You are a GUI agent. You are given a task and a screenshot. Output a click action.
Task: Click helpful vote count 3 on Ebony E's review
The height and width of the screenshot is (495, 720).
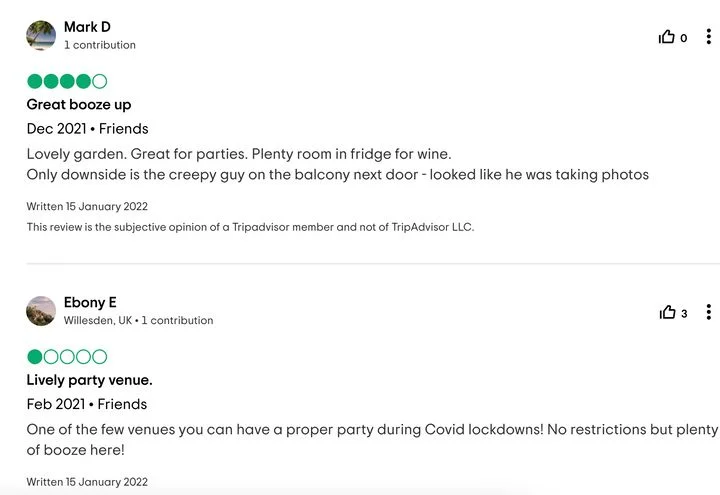click(684, 314)
